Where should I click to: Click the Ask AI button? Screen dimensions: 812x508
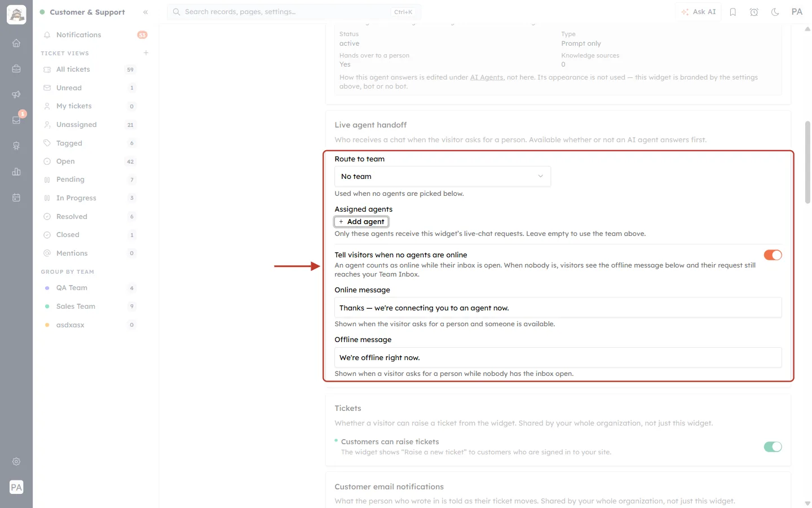pos(699,12)
